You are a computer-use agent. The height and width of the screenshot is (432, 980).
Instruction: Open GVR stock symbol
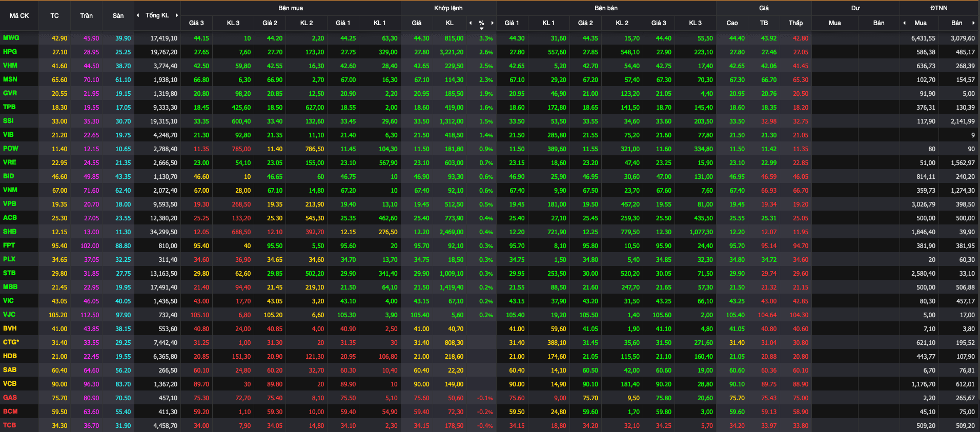10,93
